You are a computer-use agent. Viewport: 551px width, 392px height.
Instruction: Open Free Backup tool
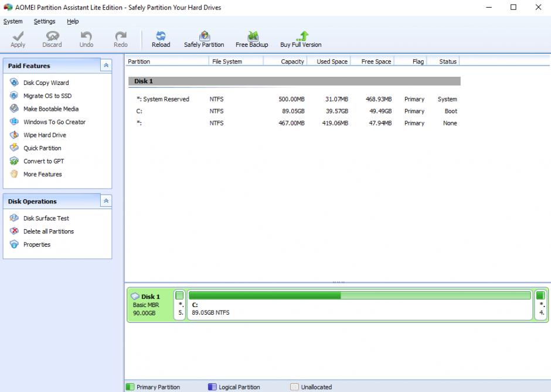click(x=251, y=39)
